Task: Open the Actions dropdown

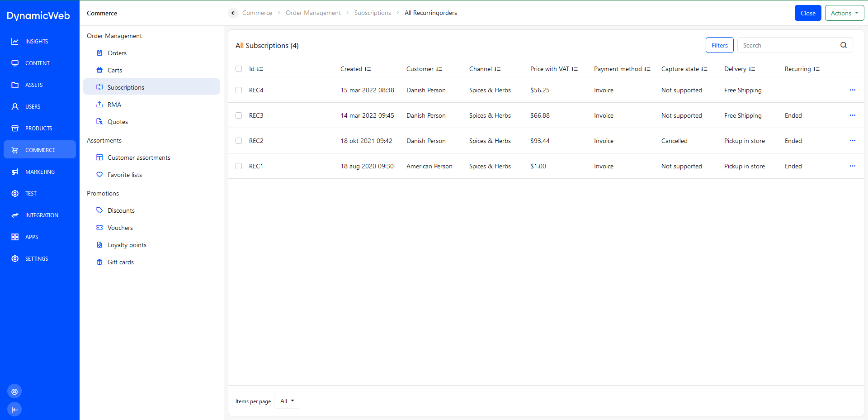Action: point(844,13)
